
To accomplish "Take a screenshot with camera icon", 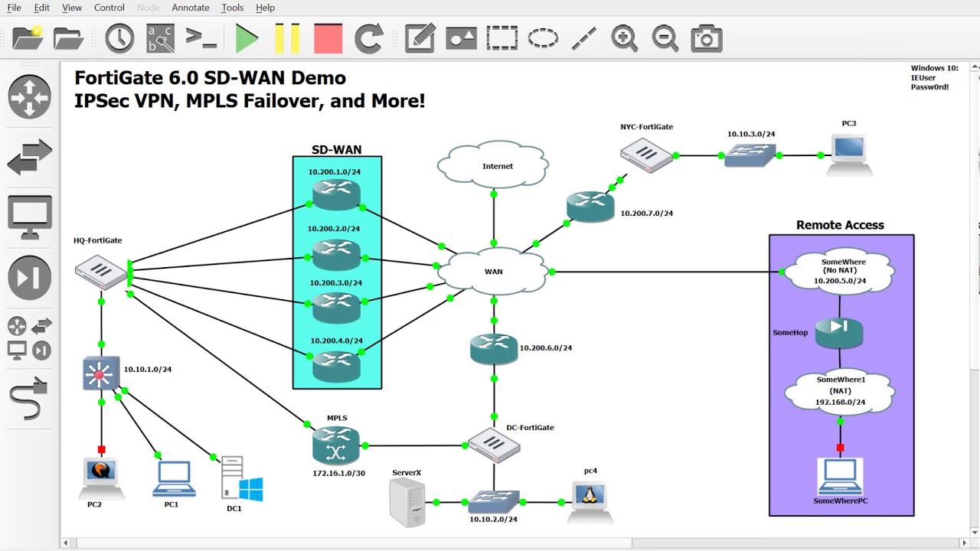I will [x=706, y=38].
